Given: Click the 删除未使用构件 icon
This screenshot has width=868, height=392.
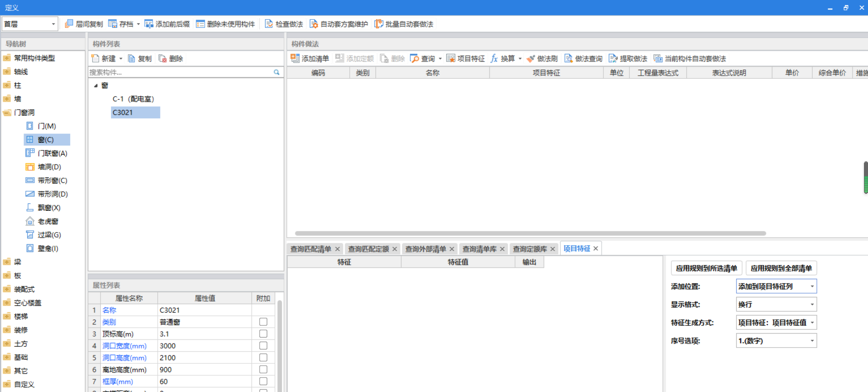Looking at the screenshot, I should pyautogui.click(x=200, y=24).
